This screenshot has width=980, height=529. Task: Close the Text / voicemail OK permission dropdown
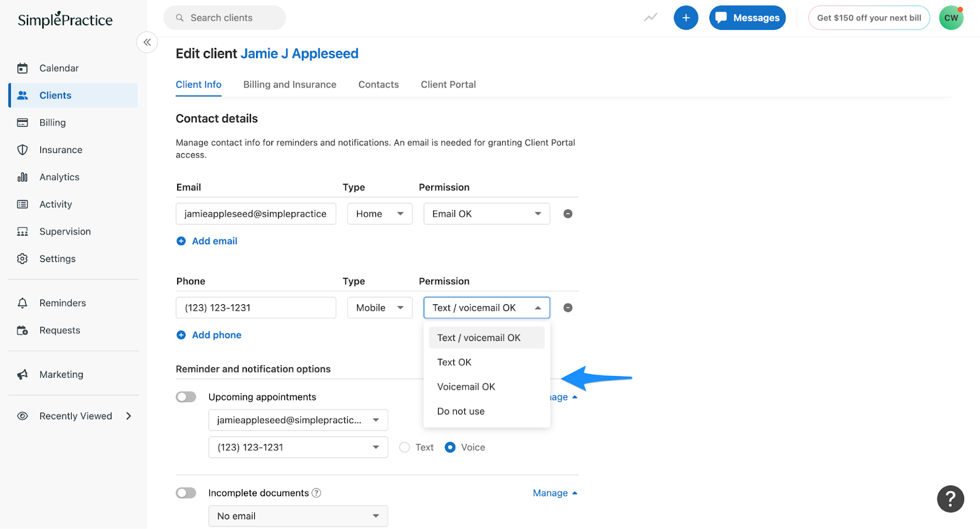click(487, 308)
